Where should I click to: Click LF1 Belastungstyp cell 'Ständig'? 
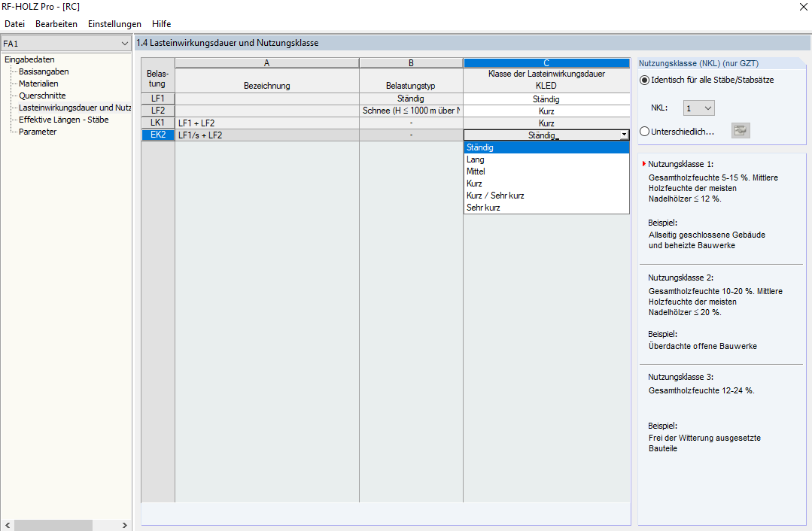pos(411,99)
